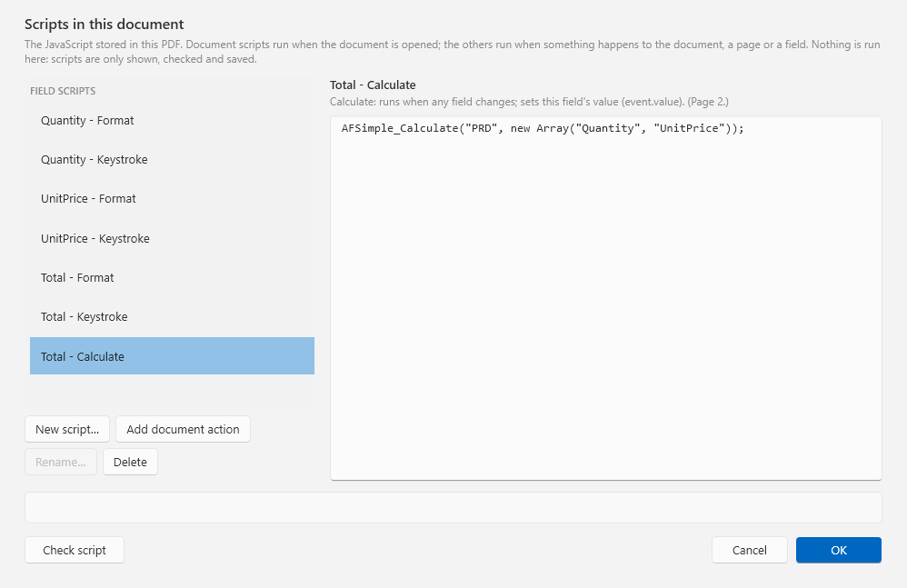Open the UnitPrice - Keystroke script

click(172, 238)
